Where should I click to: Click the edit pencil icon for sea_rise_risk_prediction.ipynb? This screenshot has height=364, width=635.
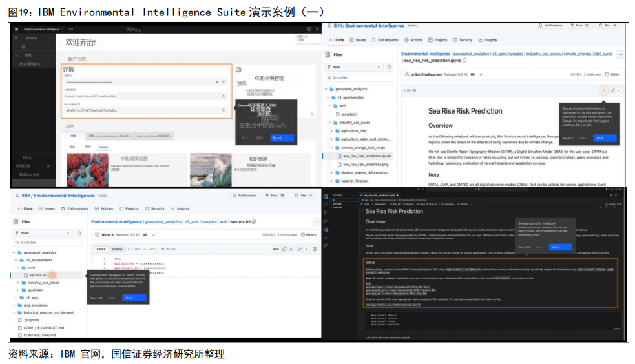613,90
